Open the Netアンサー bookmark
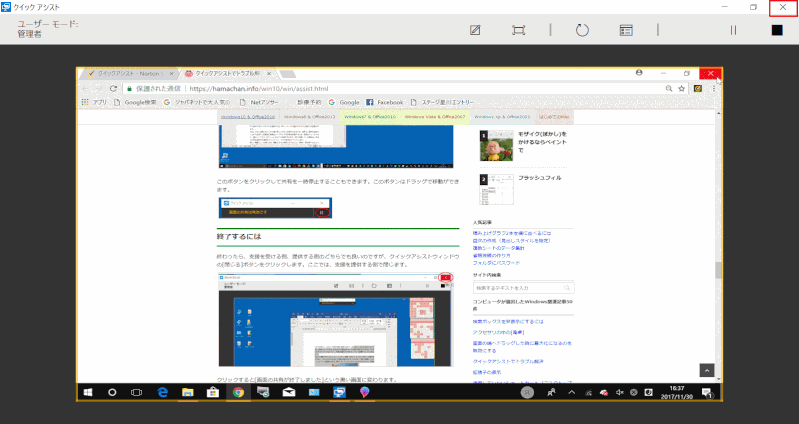 259,102
